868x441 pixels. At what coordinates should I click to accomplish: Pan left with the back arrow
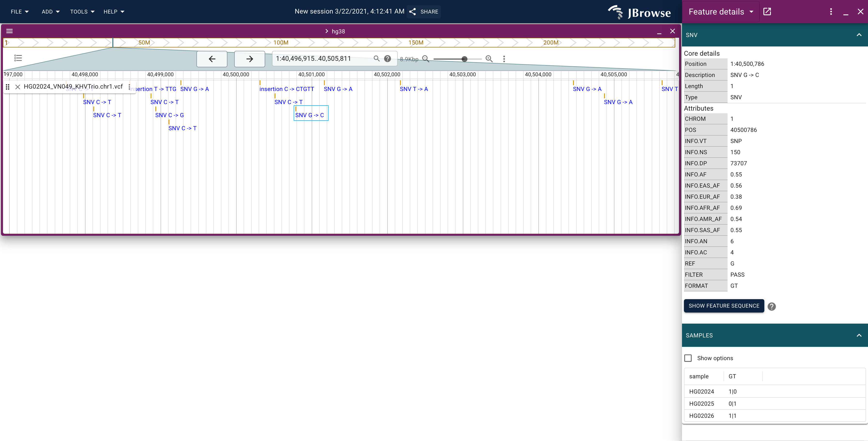pyautogui.click(x=212, y=59)
